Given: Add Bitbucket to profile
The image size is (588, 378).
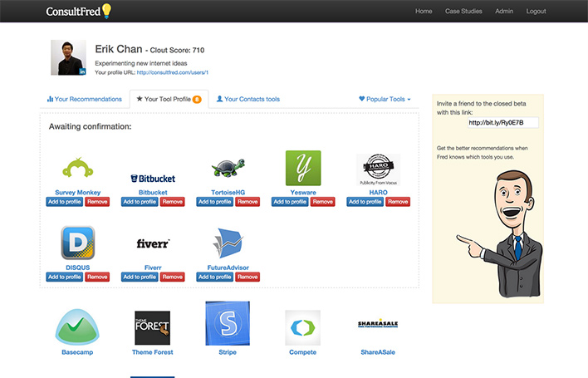Looking at the screenshot, I should tap(140, 202).
